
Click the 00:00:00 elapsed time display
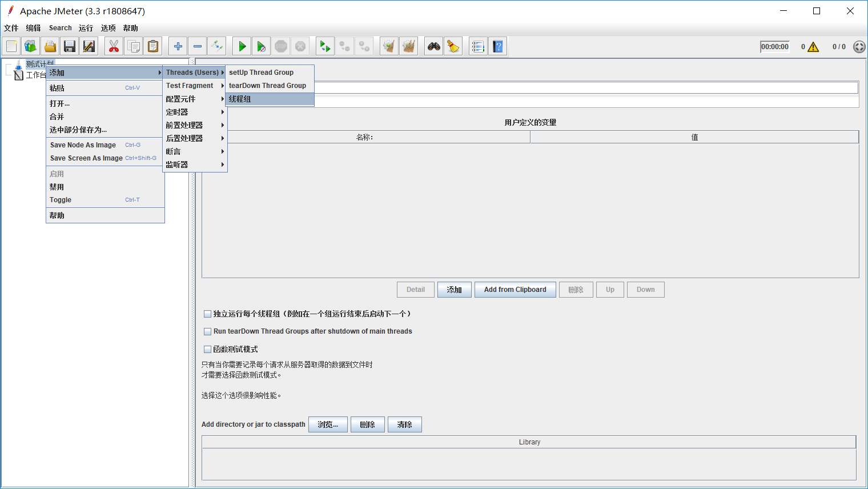point(774,46)
